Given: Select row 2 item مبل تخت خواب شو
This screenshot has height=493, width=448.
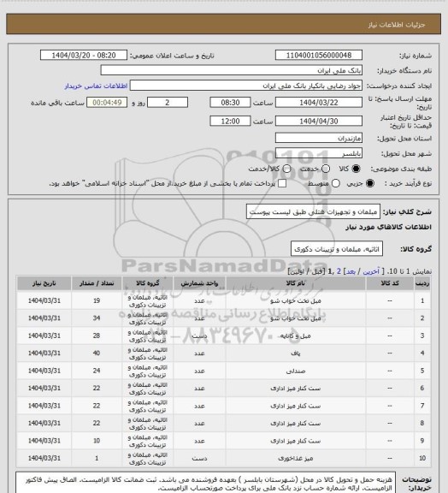Looking at the screenshot, I should 296,318.
